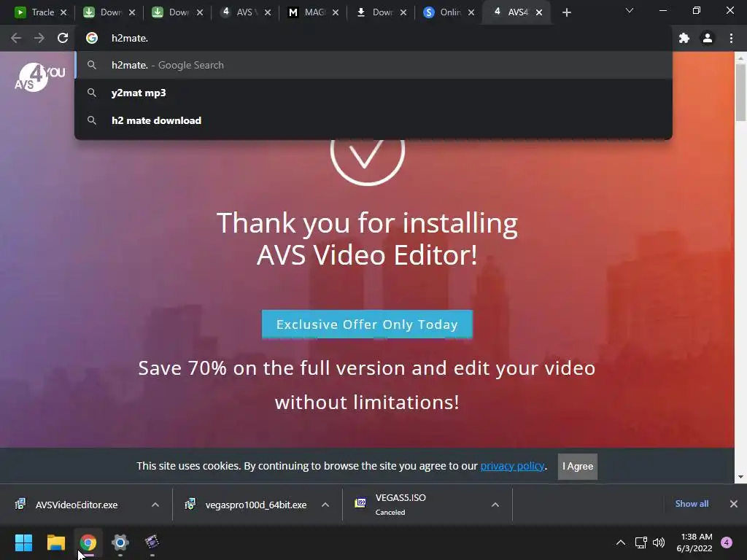
Task: Click Exclusive Offer Only Today button
Action: [367, 324]
